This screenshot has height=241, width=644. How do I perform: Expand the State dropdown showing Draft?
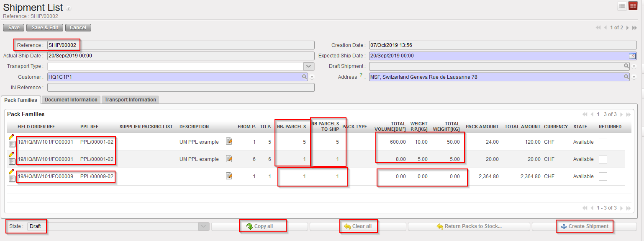point(203,226)
